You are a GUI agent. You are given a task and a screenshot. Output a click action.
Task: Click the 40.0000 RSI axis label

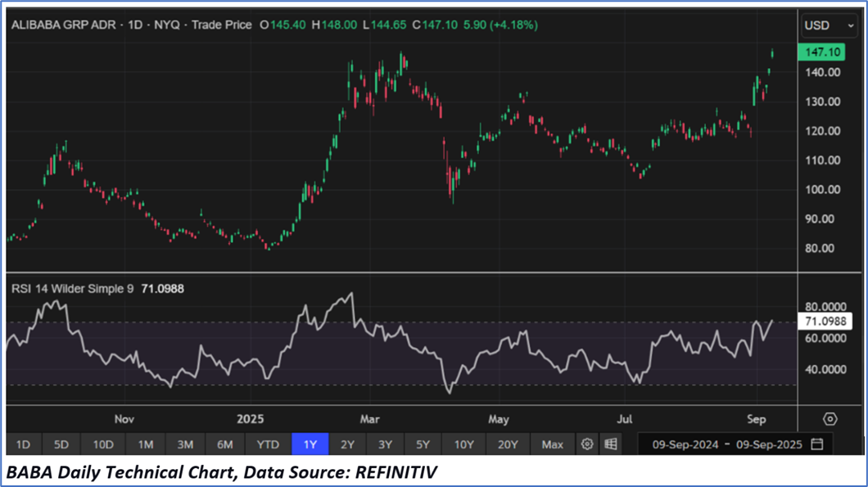[x=825, y=369]
